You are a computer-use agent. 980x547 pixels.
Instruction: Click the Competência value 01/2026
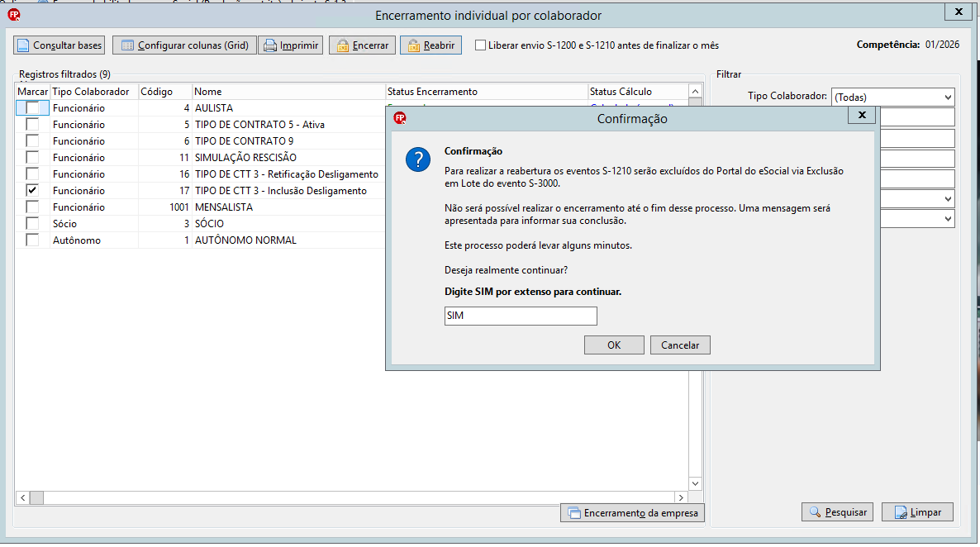pos(942,45)
